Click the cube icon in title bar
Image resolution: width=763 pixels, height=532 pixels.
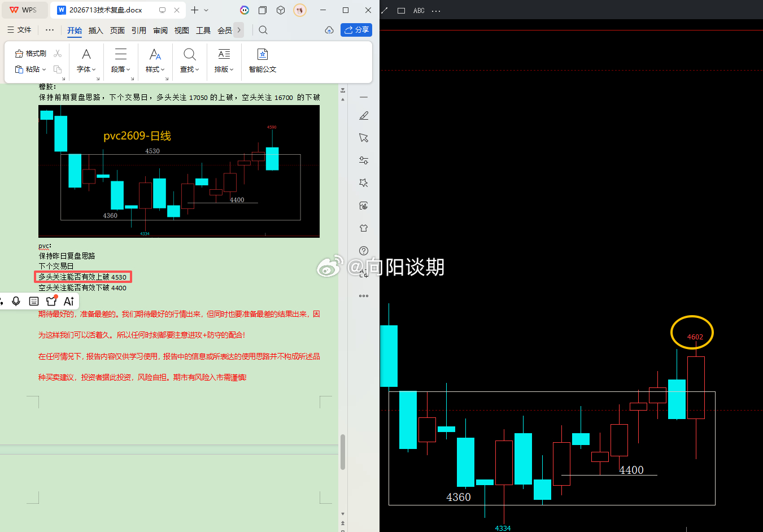281,10
